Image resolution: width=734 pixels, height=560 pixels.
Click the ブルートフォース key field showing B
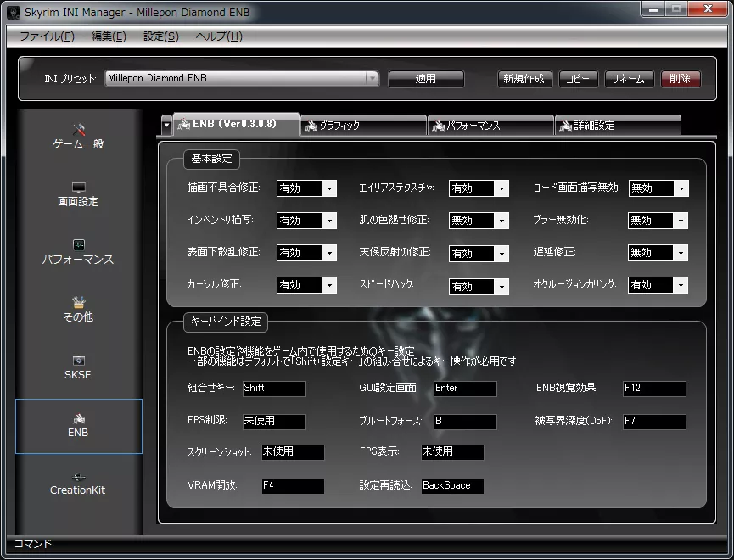click(465, 422)
